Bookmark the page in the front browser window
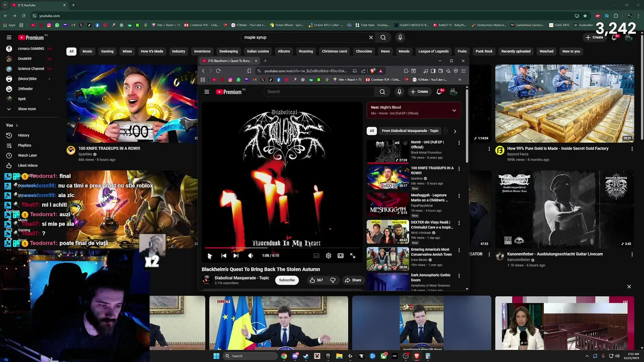This screenshot has width=644, height=362. click(249, 71)
